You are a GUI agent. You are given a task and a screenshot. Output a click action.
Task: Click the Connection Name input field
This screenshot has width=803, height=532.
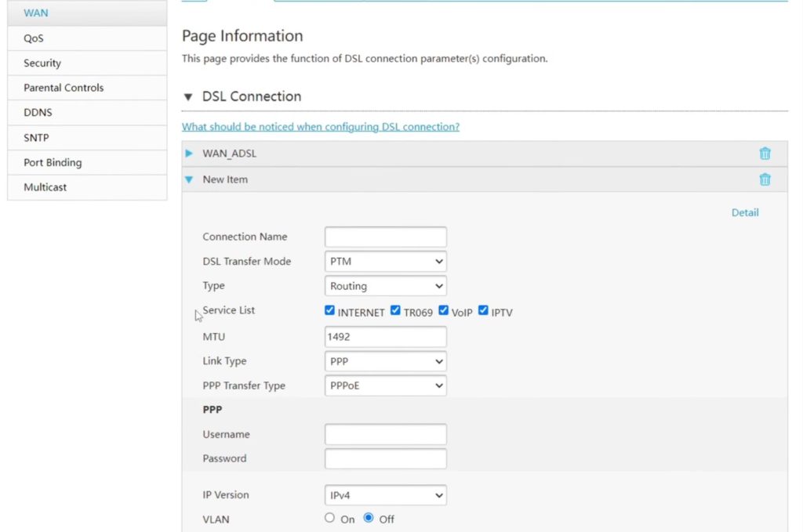[x=385, y=237]
